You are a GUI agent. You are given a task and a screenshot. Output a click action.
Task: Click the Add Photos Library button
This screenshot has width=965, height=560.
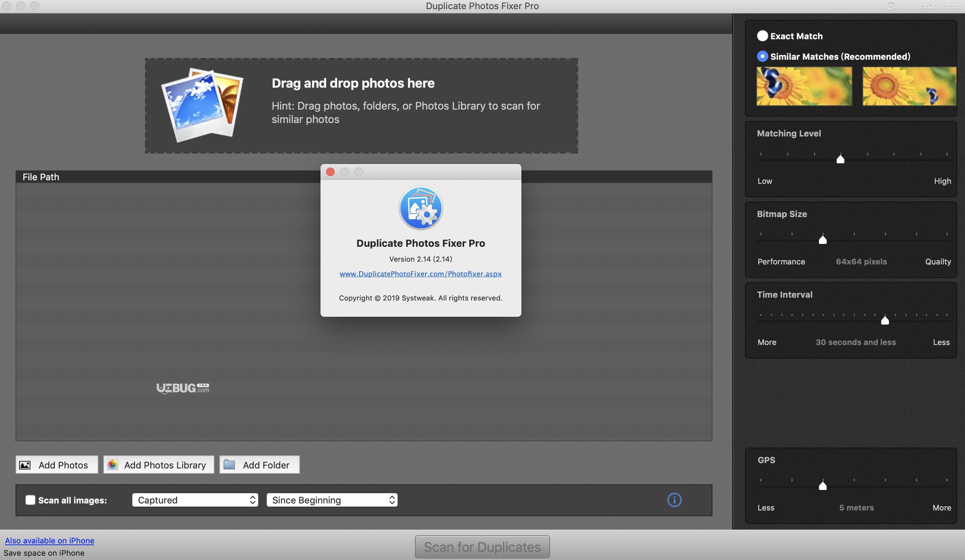pos(158,465)
